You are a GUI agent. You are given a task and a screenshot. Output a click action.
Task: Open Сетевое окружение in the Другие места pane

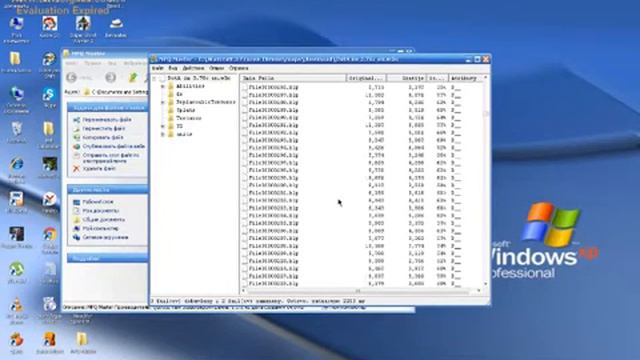click(x=105, y=237)
